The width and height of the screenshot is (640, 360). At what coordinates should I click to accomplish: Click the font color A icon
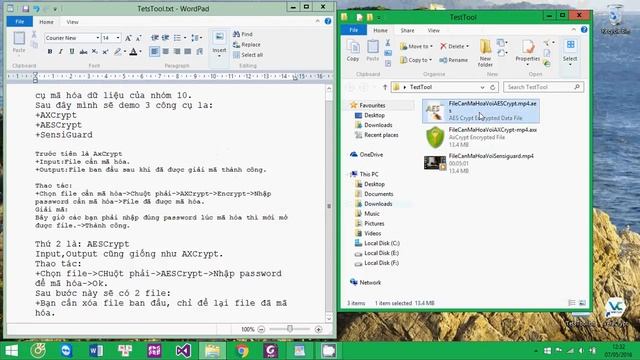click(133, 51)
